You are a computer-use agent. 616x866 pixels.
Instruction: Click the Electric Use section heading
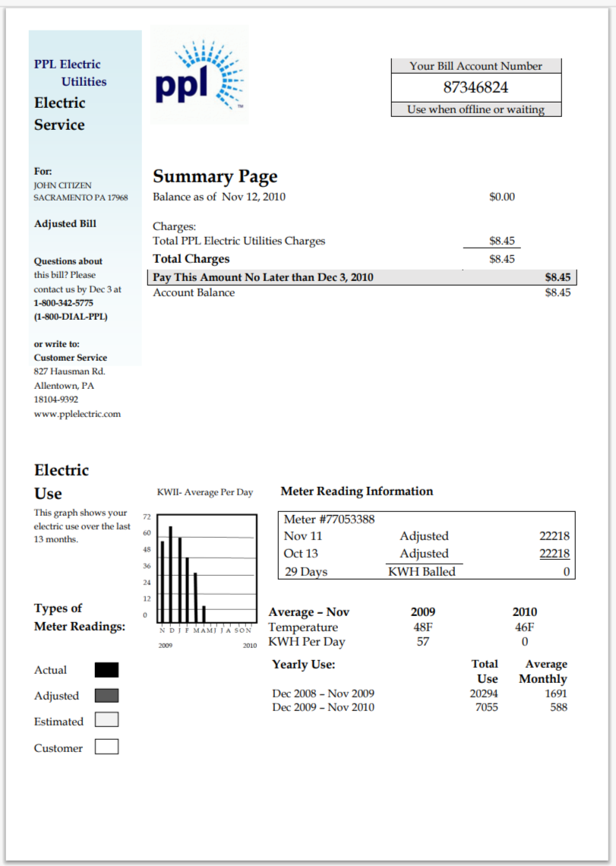[61, 482]
